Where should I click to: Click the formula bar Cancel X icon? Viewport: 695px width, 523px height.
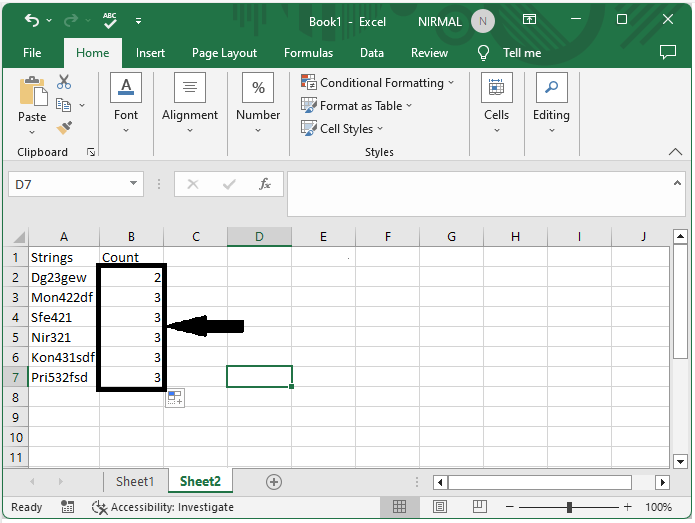pos(193,184)
